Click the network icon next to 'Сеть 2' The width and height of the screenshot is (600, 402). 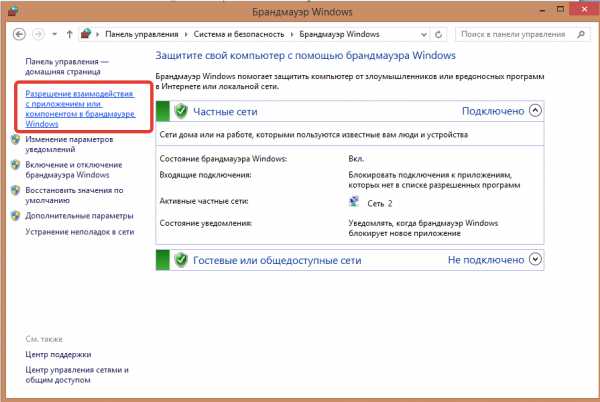click(x=354, y=202)
